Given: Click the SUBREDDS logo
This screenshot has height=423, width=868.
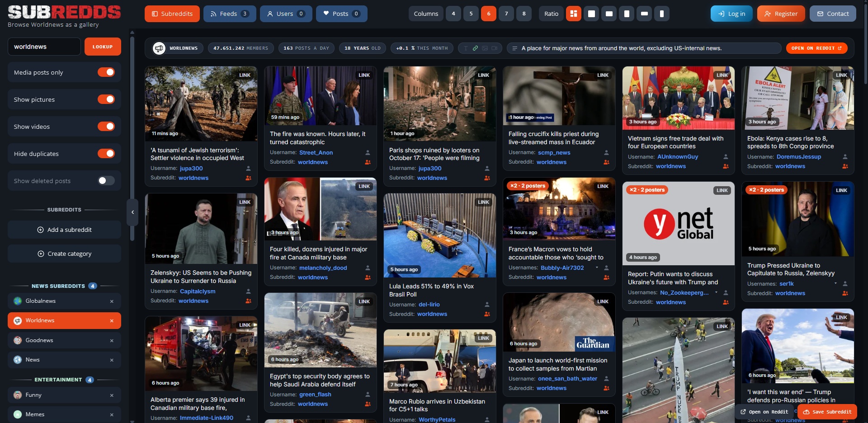Looking at the screenshot, I should click(x=64, y=12).
